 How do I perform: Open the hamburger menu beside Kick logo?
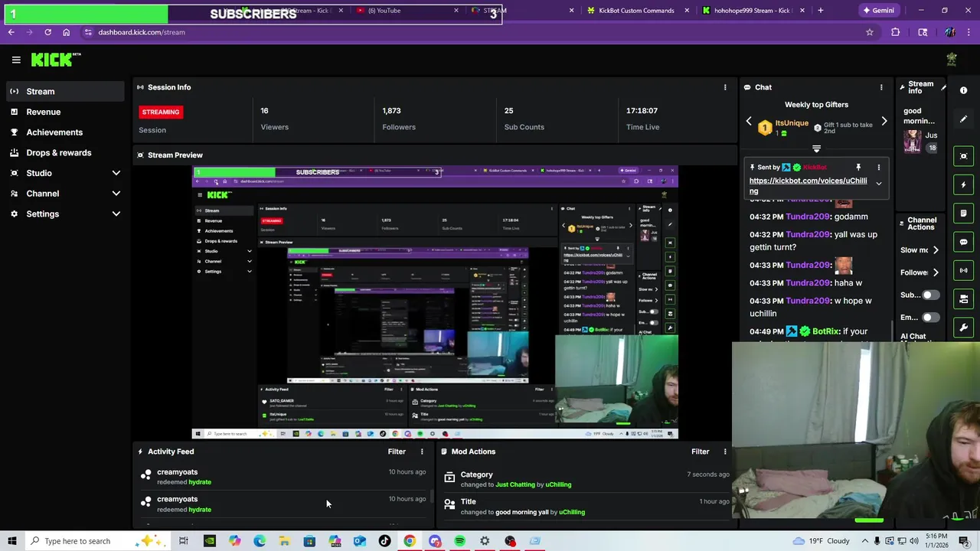16,60
